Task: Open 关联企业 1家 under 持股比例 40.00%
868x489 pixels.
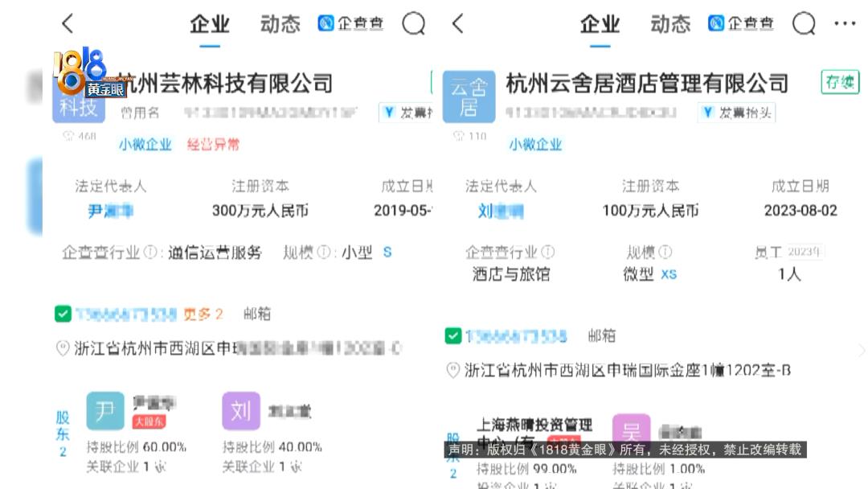Action: (262, 466)
